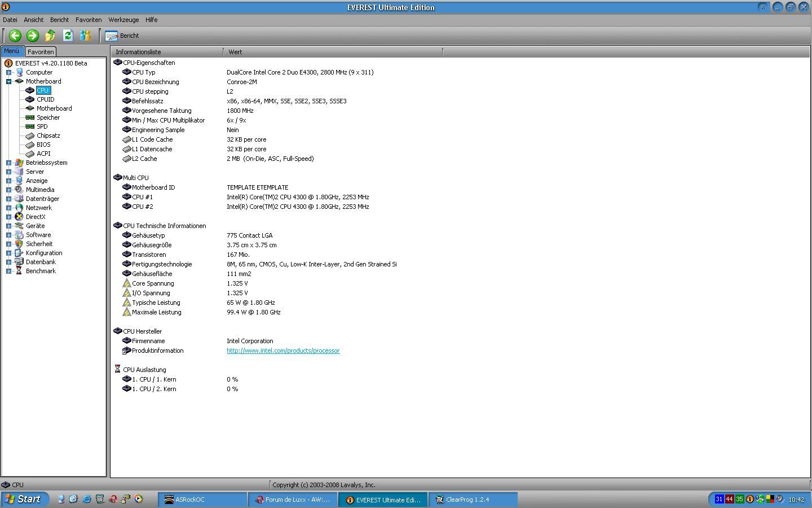Go forward with the green right arrow
812x508 pixels.
(33, 36)
